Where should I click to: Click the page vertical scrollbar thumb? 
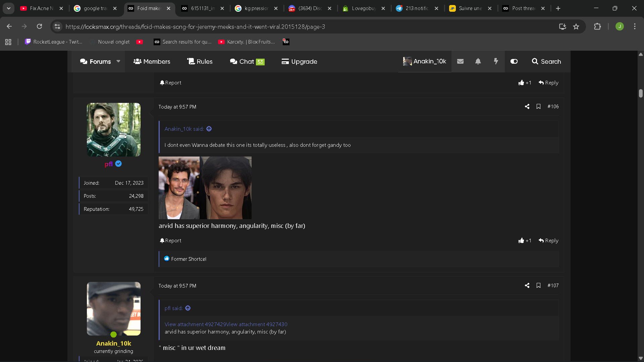[x=641, y=93]
